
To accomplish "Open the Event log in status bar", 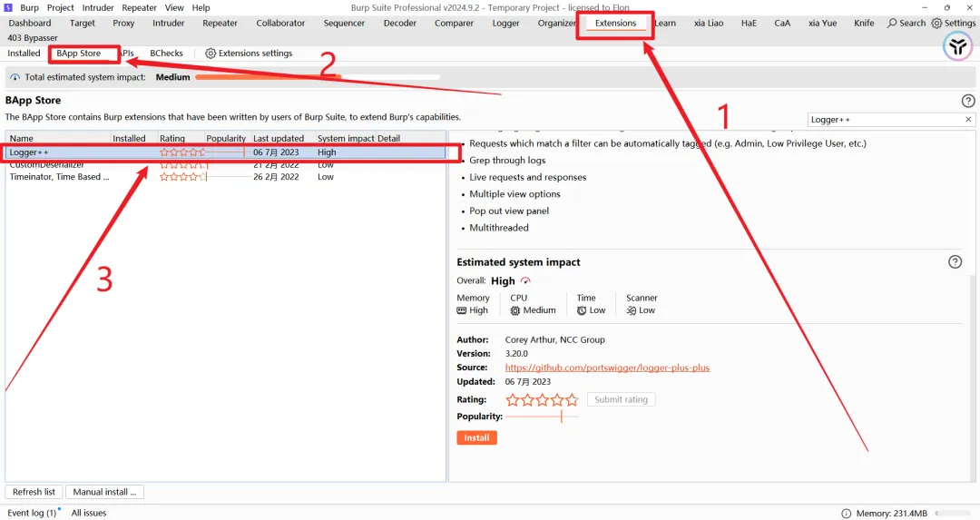I will (x=32, y=513).
